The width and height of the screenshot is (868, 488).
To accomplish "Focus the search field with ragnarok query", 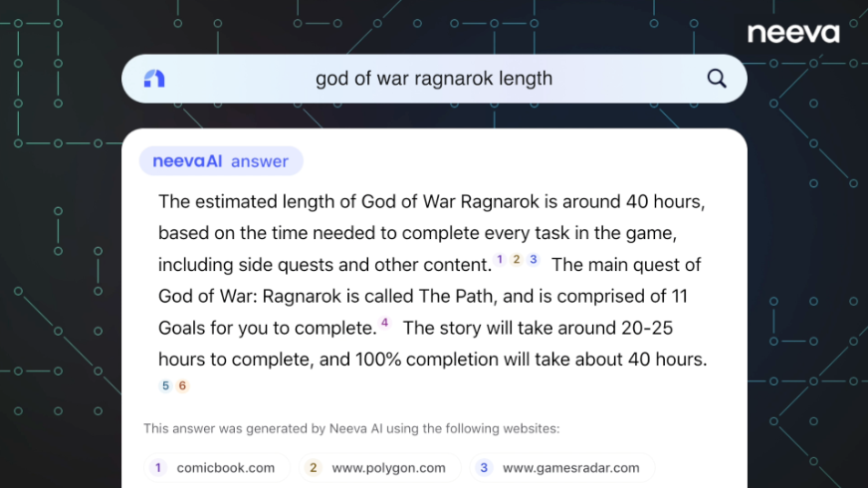I will tap(433, 79).
